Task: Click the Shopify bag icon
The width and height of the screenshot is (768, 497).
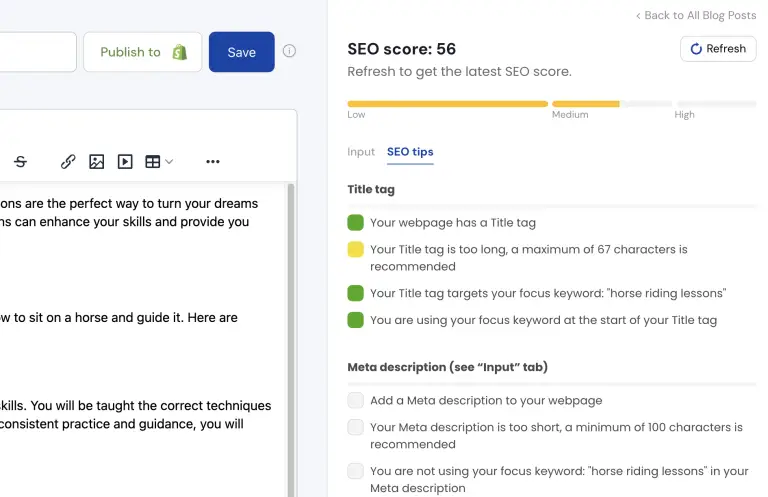Action: click(180, 52)
